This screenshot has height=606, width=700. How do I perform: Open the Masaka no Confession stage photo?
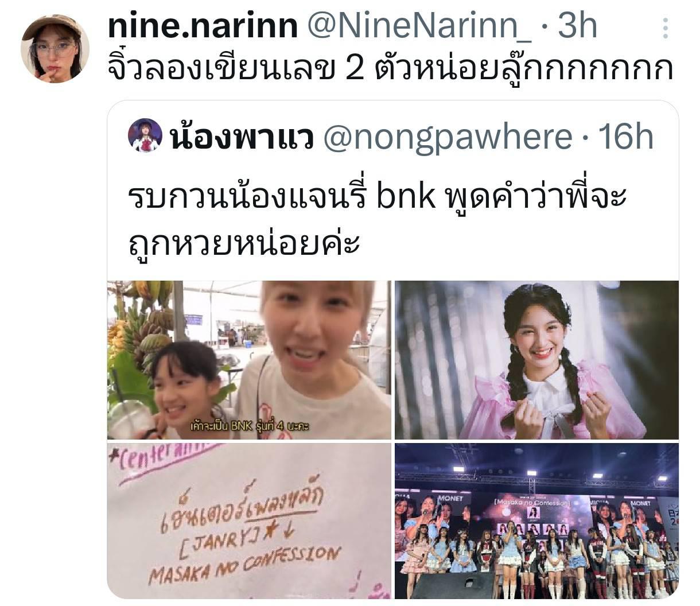tap(536, 520)
